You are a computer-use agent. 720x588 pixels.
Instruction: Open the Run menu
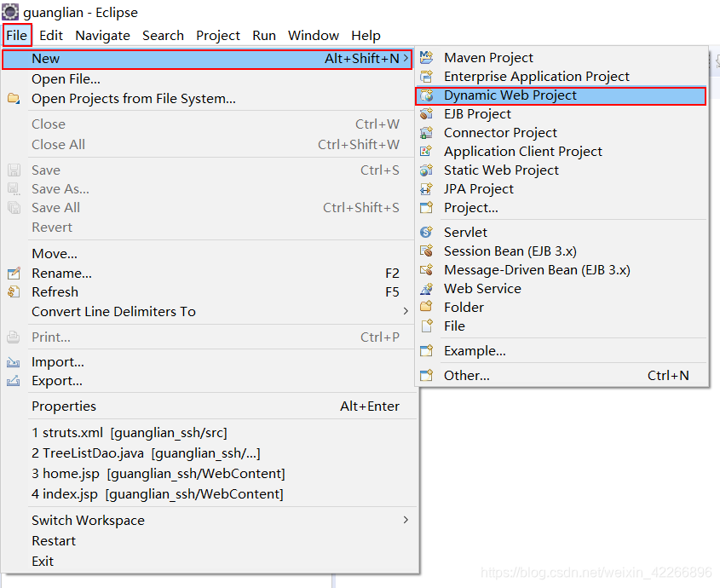(x=264, y=36)
